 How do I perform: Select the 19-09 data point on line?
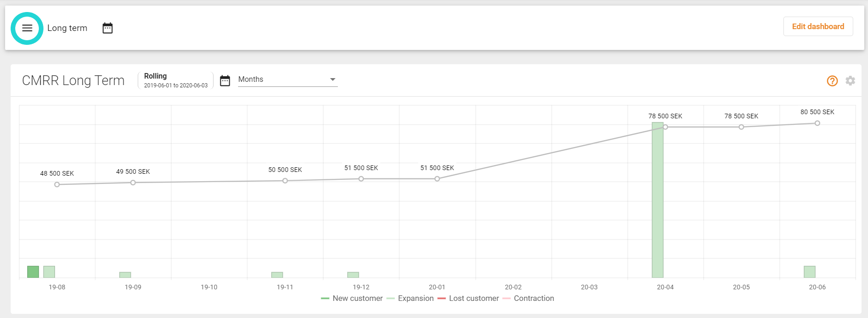click(133, 183)
